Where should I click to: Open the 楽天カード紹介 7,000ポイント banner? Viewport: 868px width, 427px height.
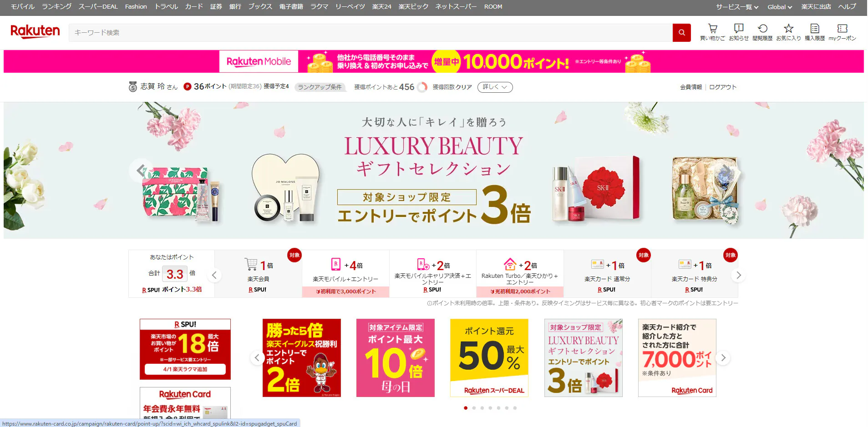[x=677, y=358]
